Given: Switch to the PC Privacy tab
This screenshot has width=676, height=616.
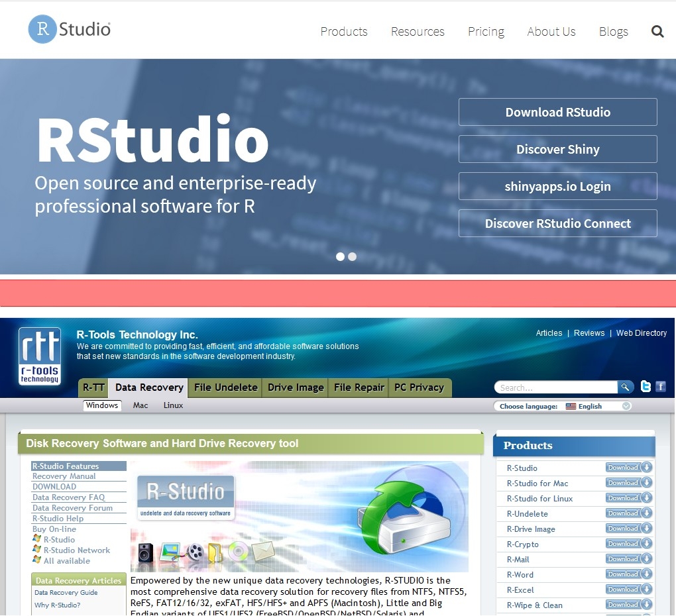Looking at the screenshot, I should 419,387.
